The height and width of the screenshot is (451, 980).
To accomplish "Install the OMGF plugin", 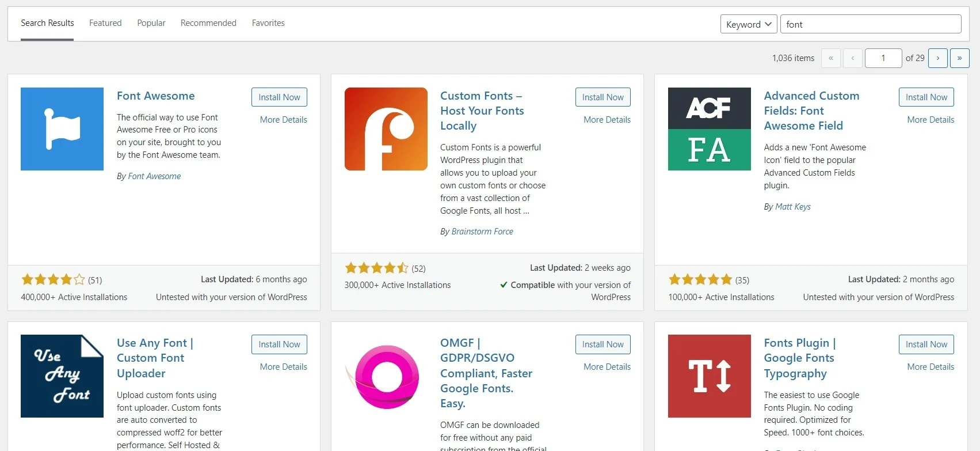I will click(603, 344).
